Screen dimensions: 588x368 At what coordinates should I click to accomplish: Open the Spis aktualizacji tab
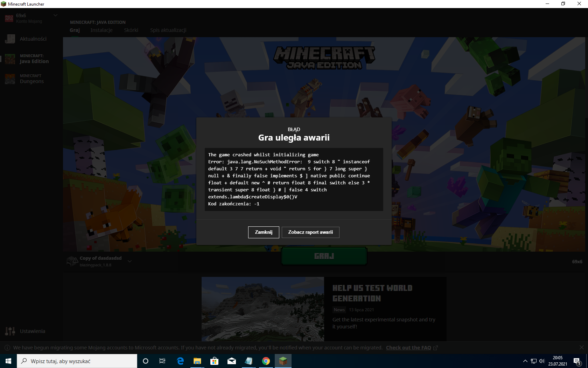(x=168, y=30)
